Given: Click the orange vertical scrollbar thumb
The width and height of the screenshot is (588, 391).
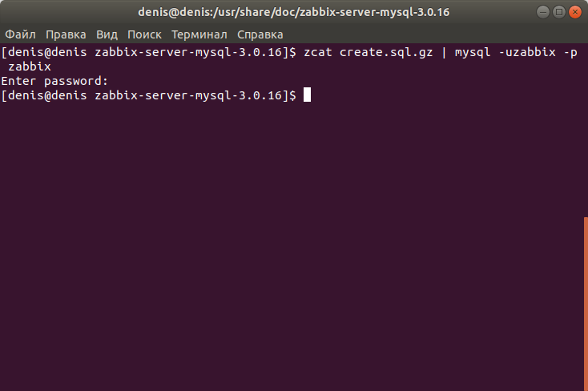Looking at the screenshot, I should click(x=586, y=304).
